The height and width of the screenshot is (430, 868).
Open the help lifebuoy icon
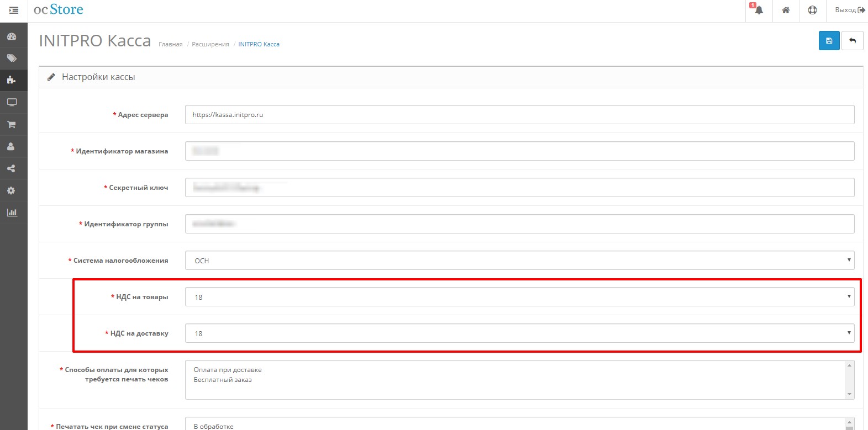point(812,10)
